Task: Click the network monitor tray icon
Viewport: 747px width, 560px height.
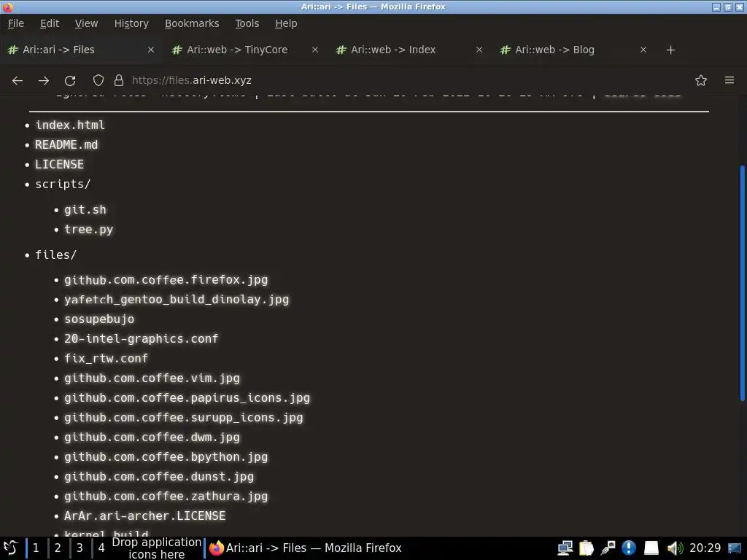Action: tap(565, 548)
